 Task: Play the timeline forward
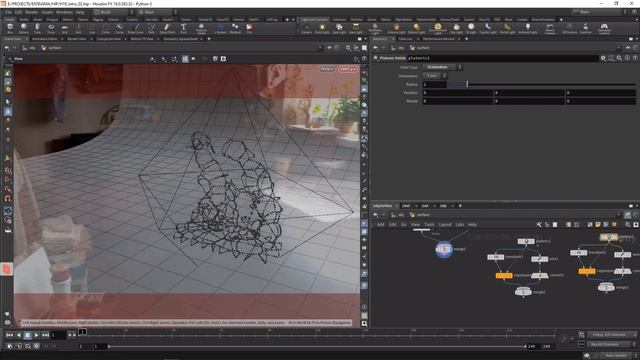click(x=36, y=335)
